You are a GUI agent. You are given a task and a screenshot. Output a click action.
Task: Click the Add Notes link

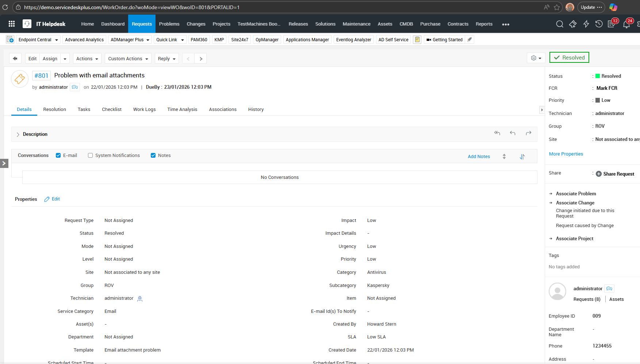tap(479, 157)
